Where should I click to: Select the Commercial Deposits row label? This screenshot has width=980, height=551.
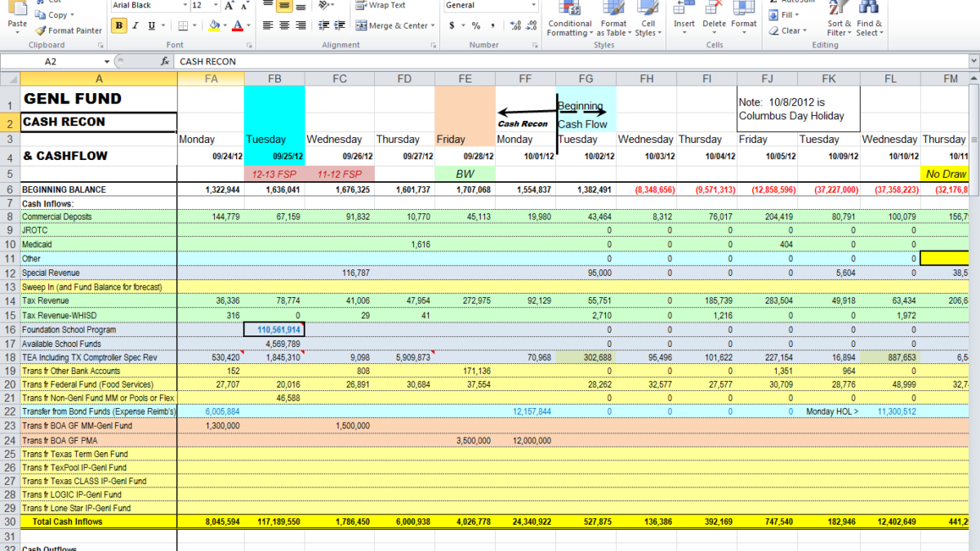pyautogui.click(x=99, y=217)
